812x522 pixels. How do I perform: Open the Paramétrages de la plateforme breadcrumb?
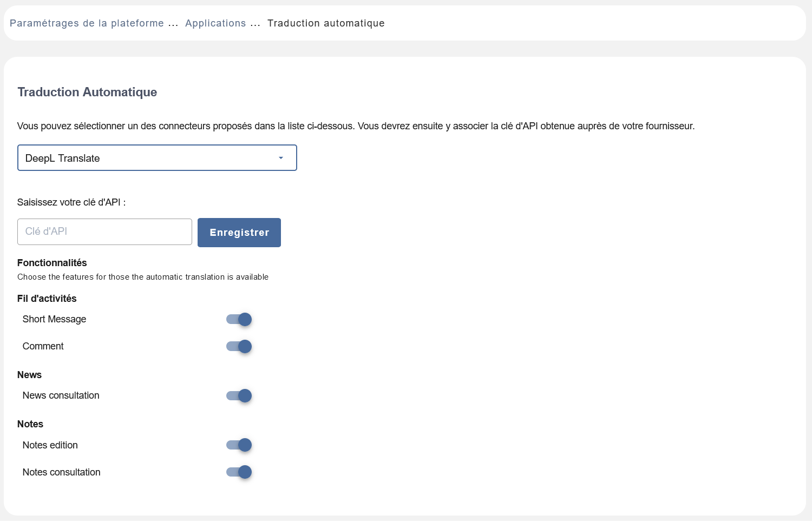[87, 23]
